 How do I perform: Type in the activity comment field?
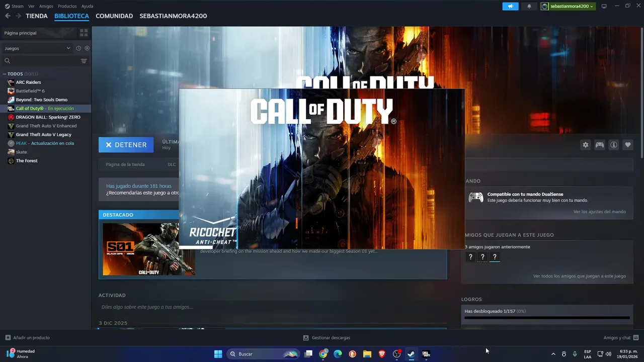[273, 307]
